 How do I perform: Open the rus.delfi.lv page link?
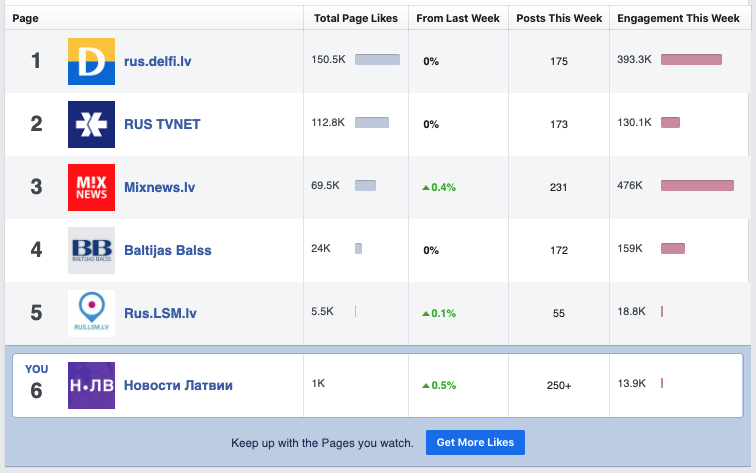pos(158,61)
